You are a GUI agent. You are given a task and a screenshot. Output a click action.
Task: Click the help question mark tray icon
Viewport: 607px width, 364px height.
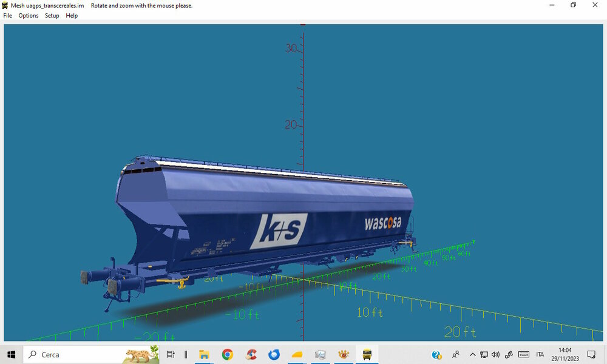436,355
